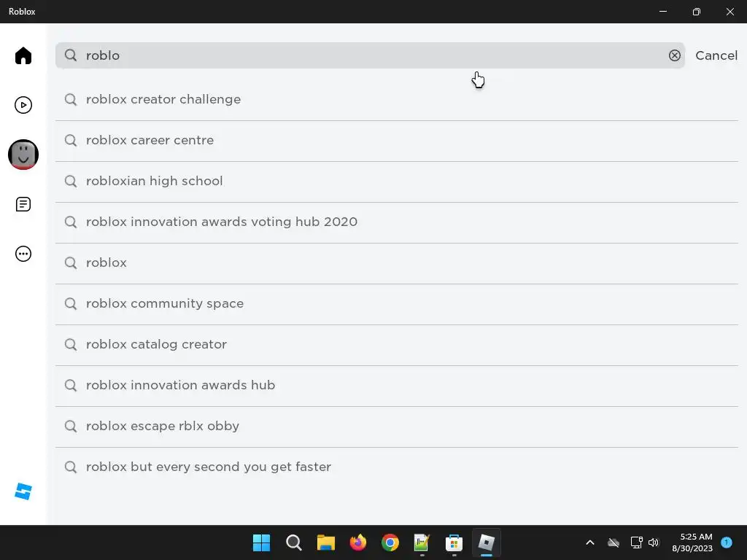Open the More ellipsis icon in the sidebar
747x560 pixels.
23,254
